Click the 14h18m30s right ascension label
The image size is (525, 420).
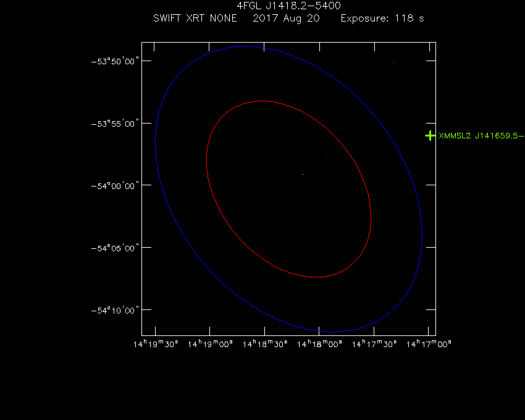[265, 344]
